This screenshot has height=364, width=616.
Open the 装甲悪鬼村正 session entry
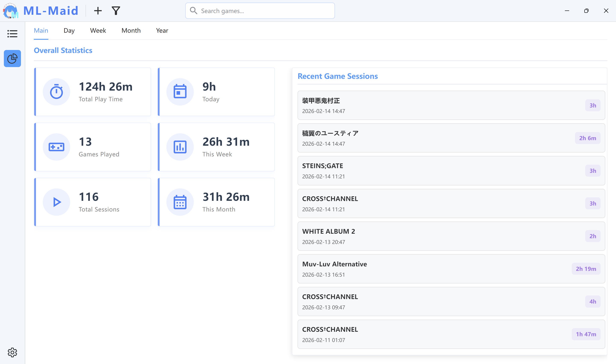pos(451,105)
